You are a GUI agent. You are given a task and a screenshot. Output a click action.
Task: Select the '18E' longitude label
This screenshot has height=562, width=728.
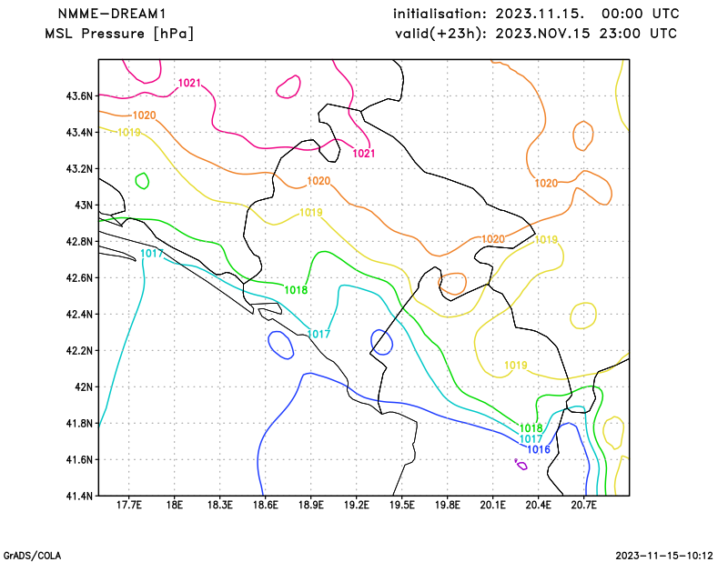click(175, 505)
